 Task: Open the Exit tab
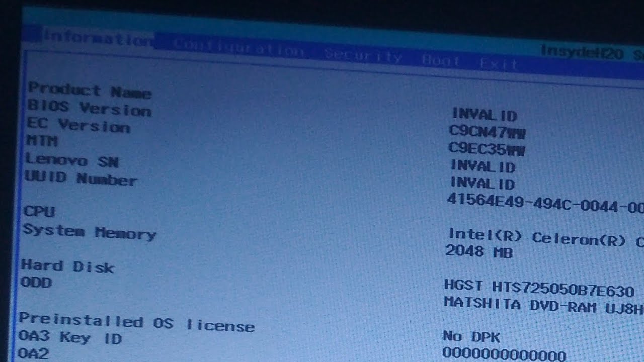tap(498, 64)
